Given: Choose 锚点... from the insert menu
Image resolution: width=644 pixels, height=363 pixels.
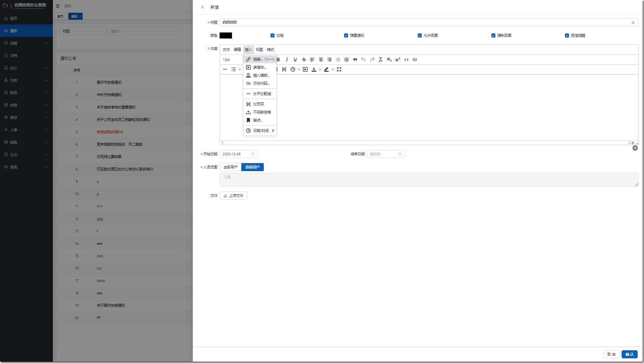Looking at the screenshot, I should pyautogui.click(x=260, y=120).
